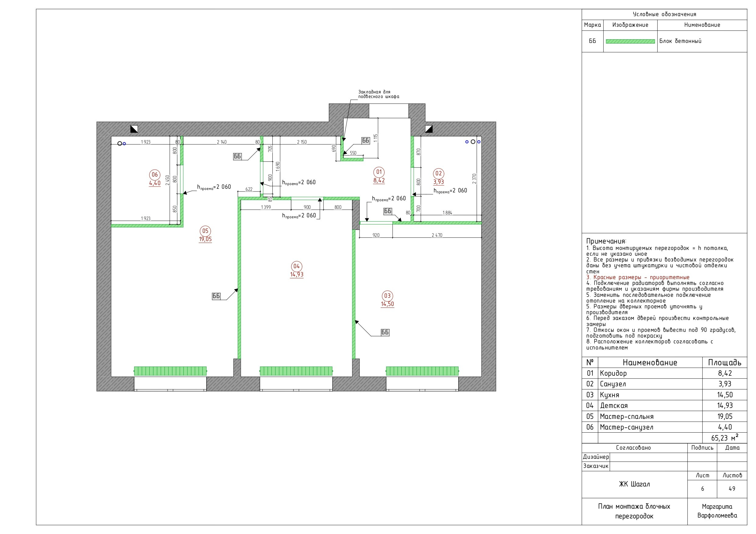Click the vertical '1 690' dimension label

[x=278, y=166]
